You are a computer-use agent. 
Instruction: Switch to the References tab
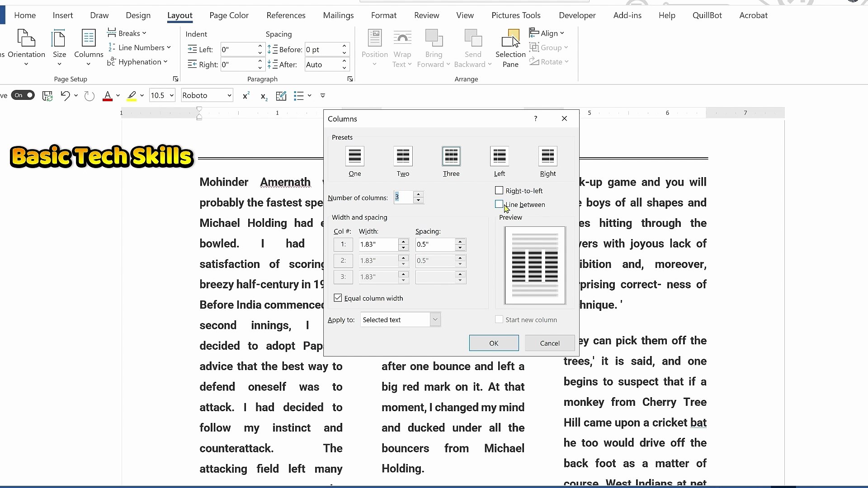286,15
